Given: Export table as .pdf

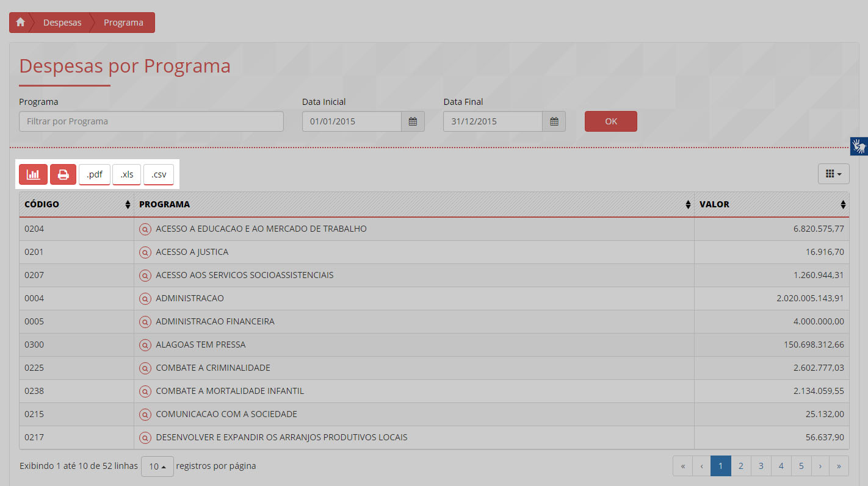Looking at the screenshot, I should 95,174.
